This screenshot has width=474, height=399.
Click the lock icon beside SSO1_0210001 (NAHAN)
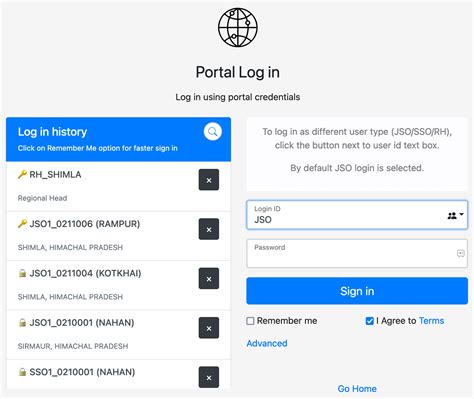[22, 372]
